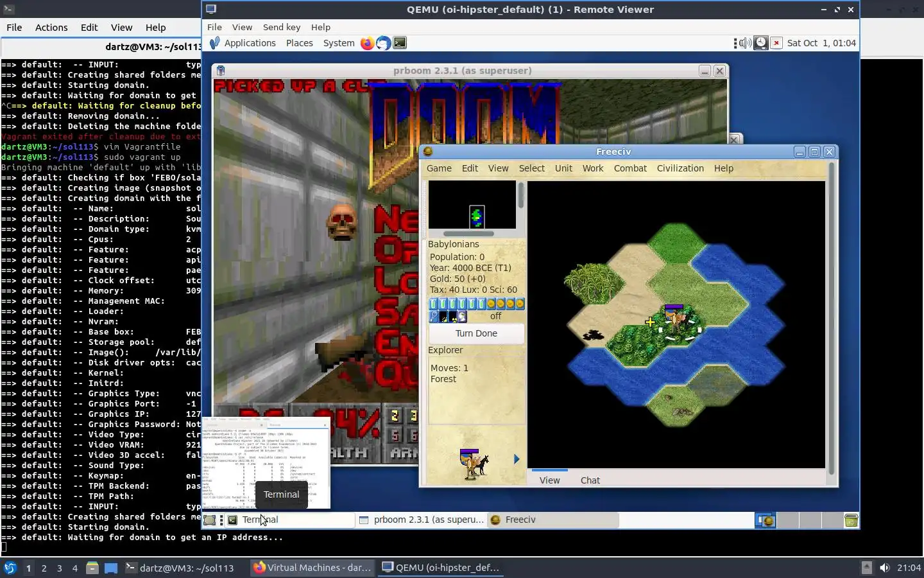Switch to host workspace 4
This screenshot has width=924, height=578.
[74, 568]
